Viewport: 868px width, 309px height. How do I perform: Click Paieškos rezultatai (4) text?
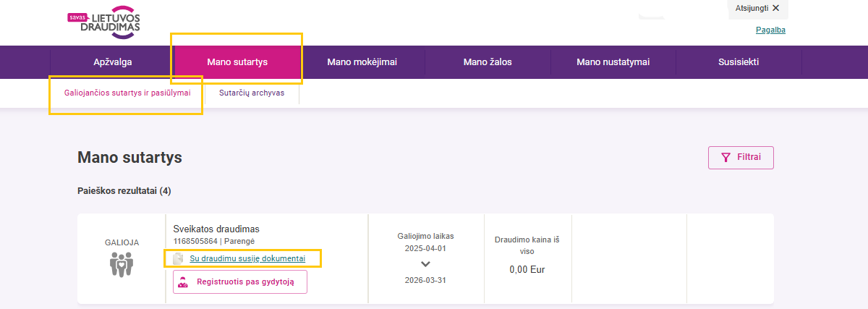(x=124, y=191)
